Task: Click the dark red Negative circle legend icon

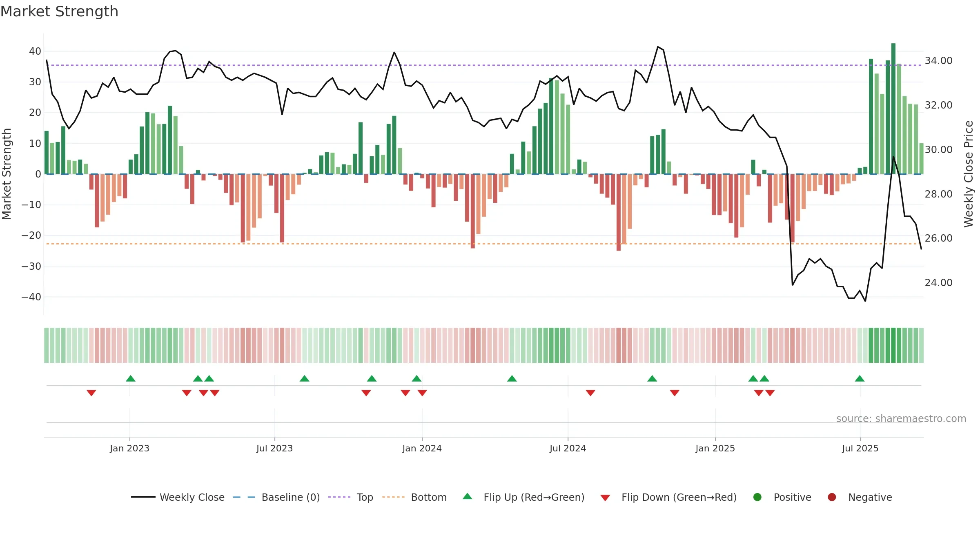Action: coord(832,497)
